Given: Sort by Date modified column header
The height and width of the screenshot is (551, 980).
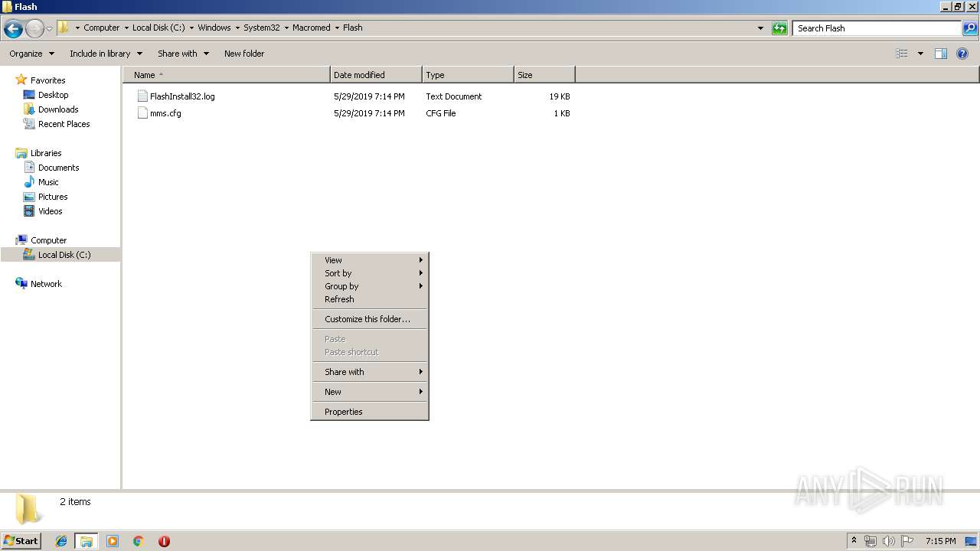Looking at the screenshot, I should coord(376,75).
